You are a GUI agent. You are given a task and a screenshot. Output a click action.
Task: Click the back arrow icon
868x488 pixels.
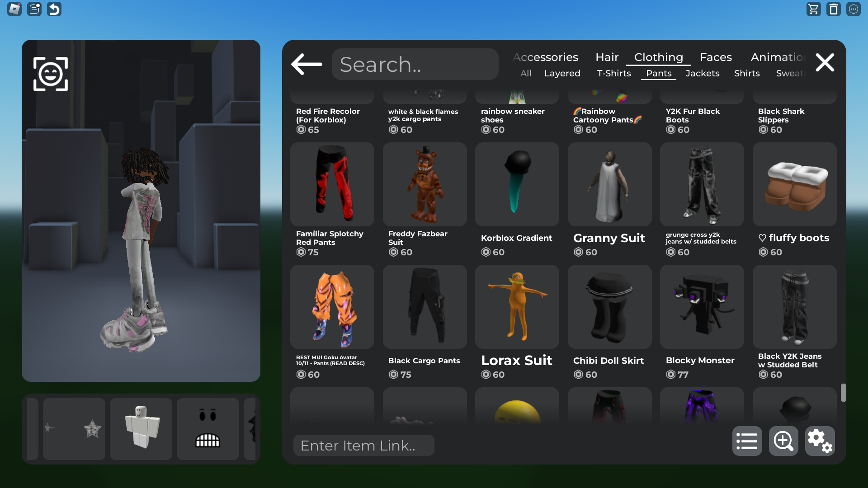pos(307,64)
